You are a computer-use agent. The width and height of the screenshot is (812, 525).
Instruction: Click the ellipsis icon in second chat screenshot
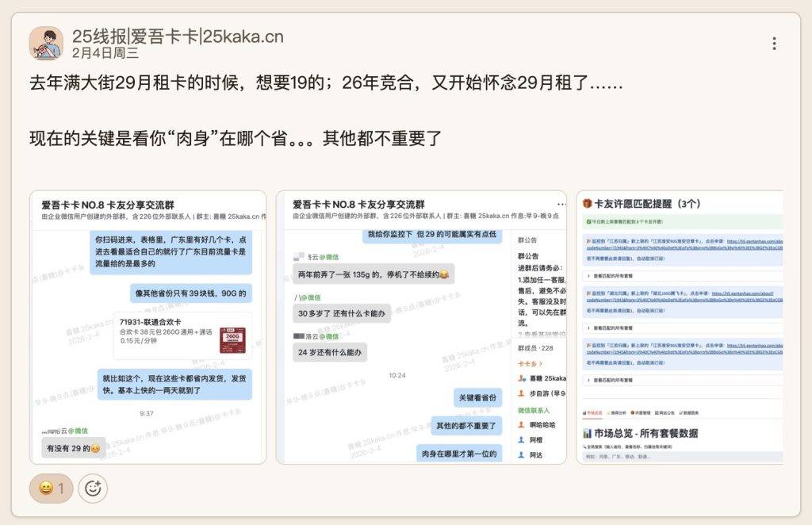click(x=561, y=205)
